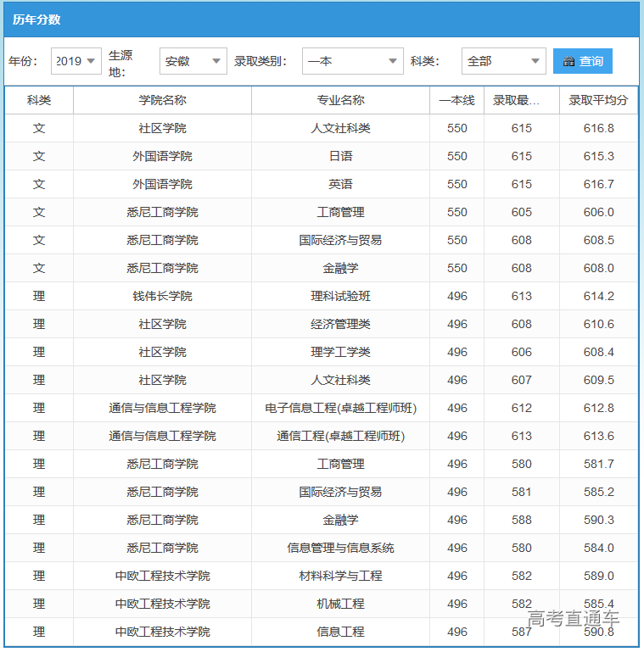
Task: Select the 一本线 column header
Action: coord(456,100)
